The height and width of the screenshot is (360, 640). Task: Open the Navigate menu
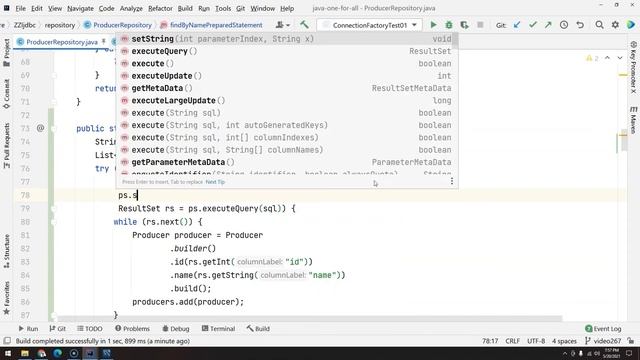pyautogui.click(x=80, y=8)
